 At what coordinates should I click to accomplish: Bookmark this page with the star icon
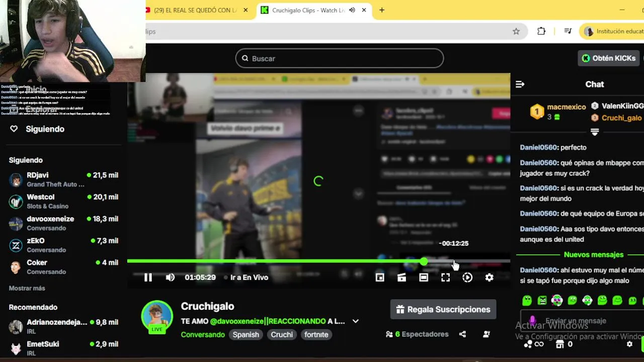tap(516, 31)
